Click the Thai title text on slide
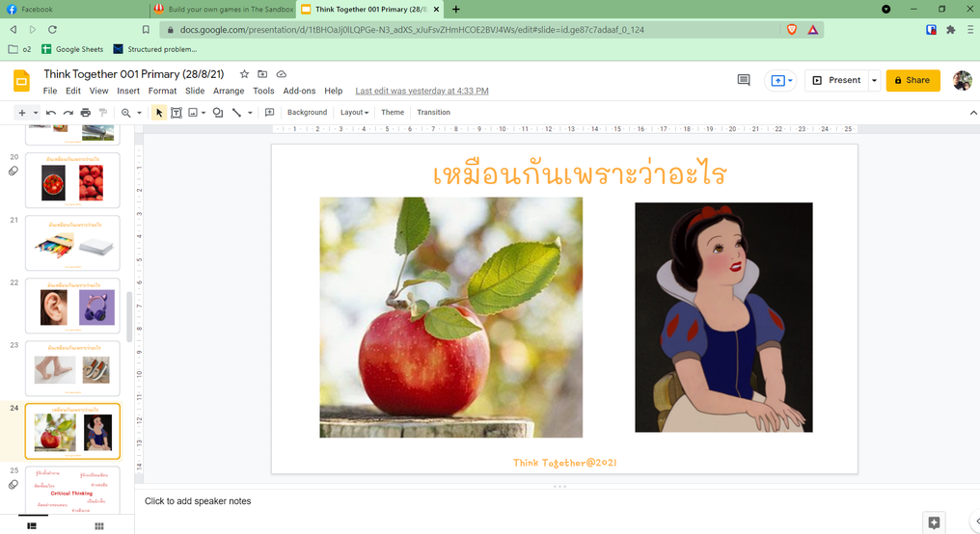 click(x=579, y=174)
